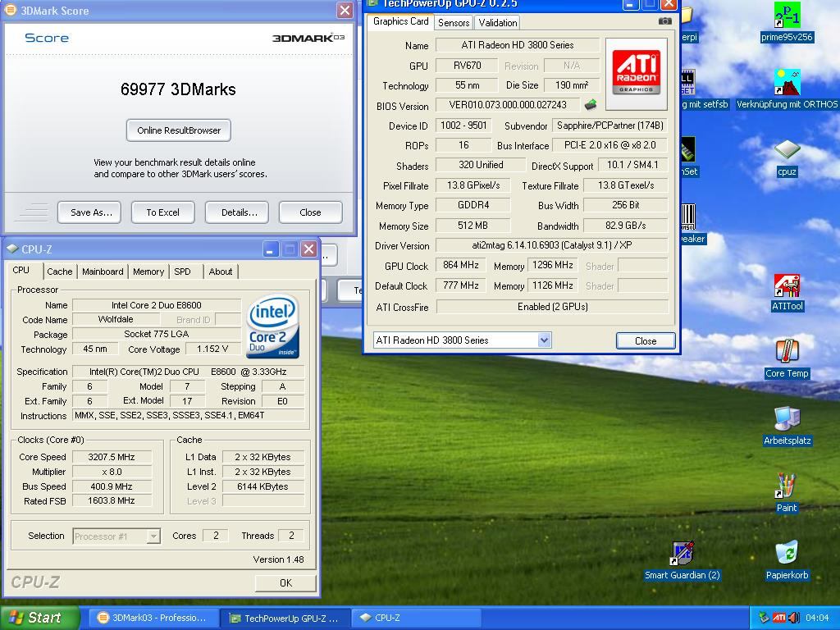This screenshot has height=630, width=840.
Task: Click the Online ResultBrowser button
Action: click(x=178, y=130)
